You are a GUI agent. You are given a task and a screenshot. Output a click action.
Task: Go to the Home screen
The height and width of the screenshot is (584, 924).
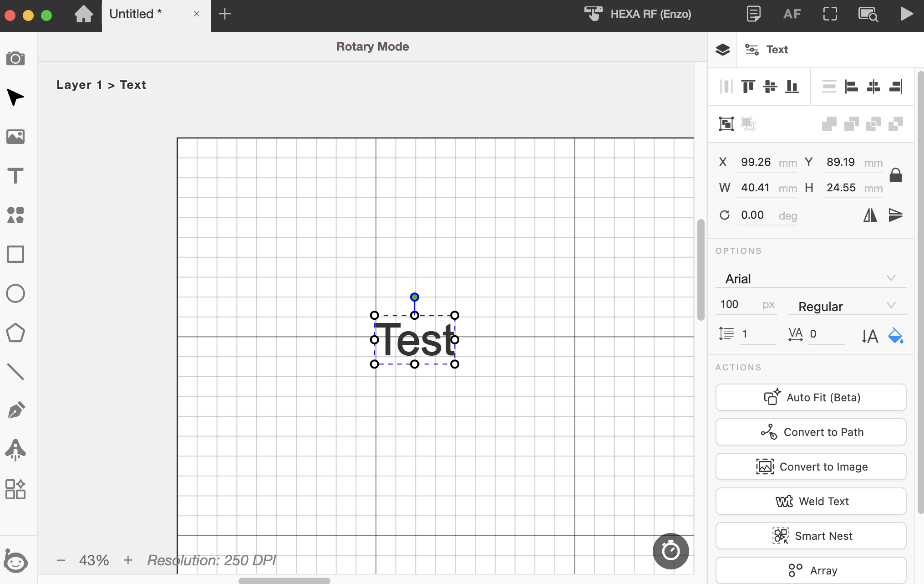[x=84, y=14]
